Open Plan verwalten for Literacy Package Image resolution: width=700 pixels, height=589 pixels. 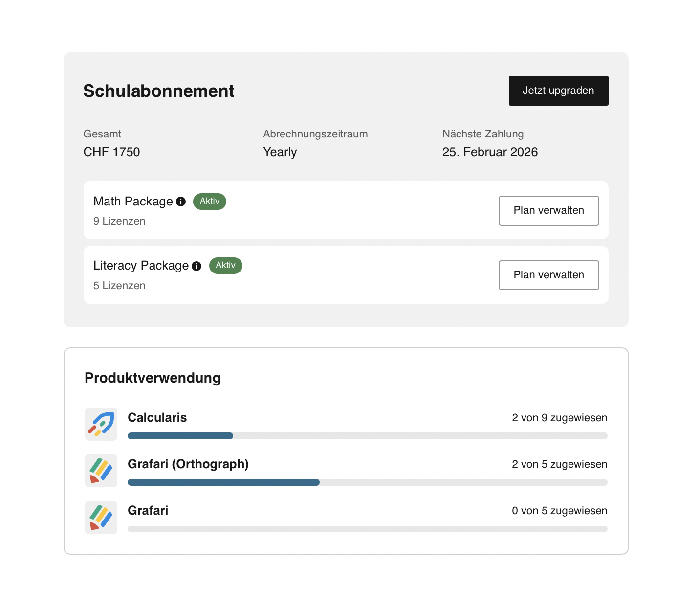point(548,275)
